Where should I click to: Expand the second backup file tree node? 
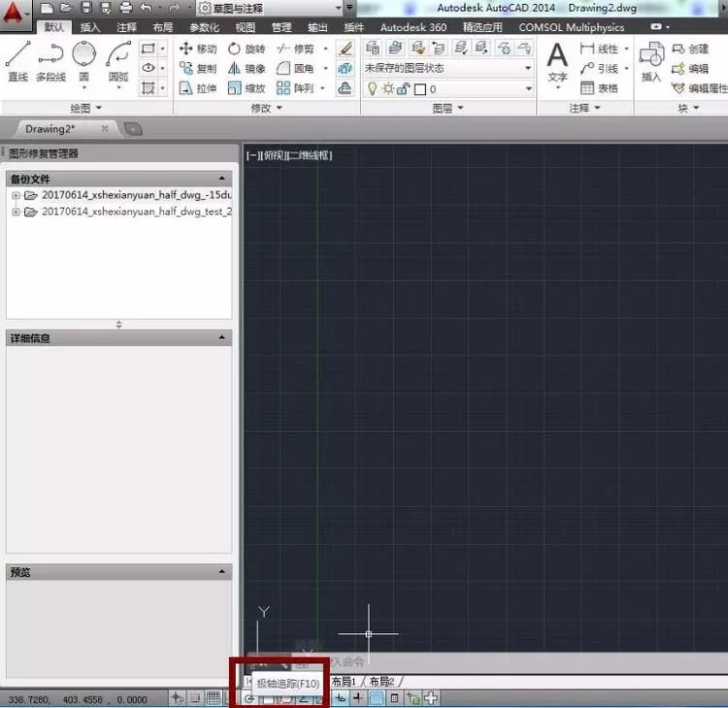16,212
